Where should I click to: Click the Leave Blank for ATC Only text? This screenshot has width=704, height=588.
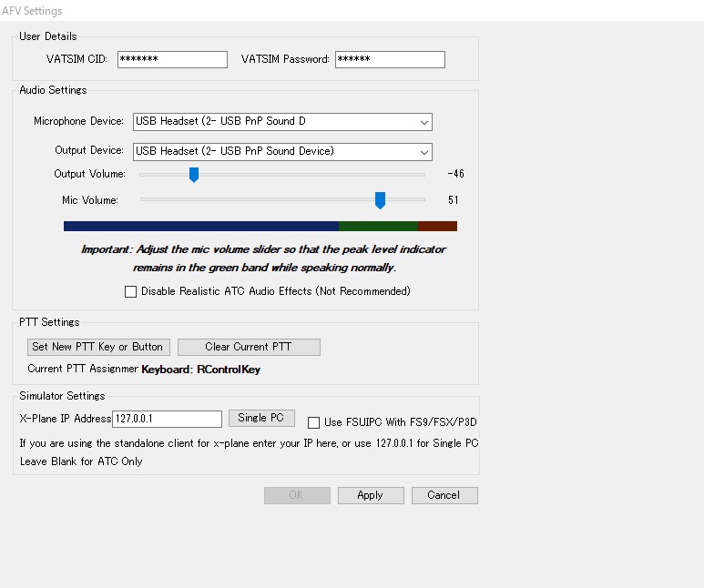[x=81, y=461]
